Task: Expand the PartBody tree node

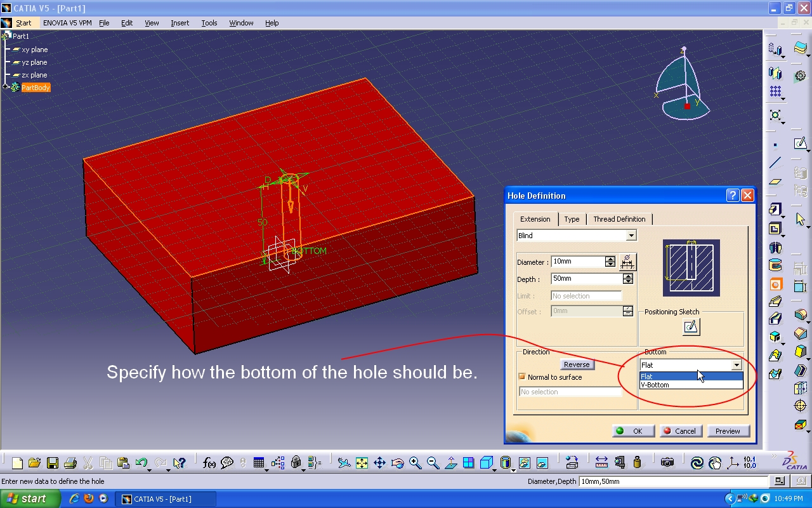Action: click(x=6, y=87)
